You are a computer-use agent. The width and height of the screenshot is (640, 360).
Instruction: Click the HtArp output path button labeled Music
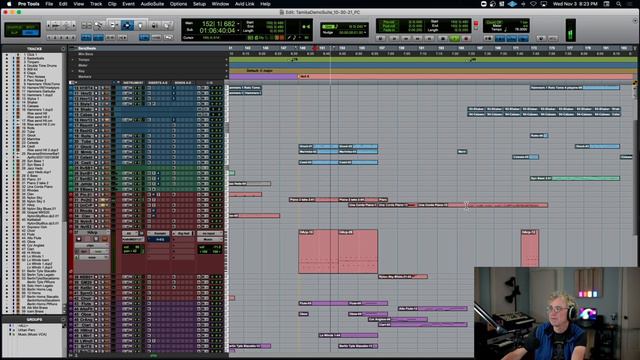210,239
